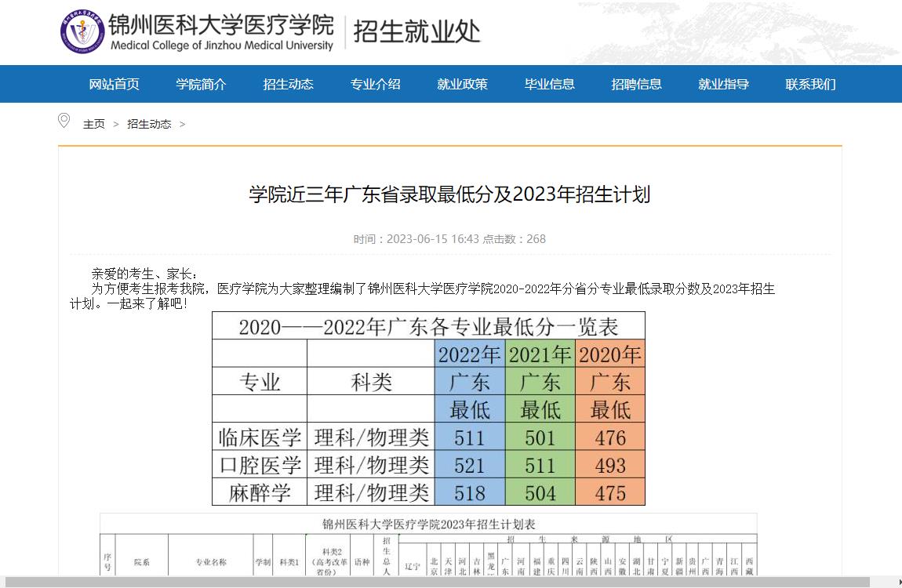902x588 pixels.
Task: Open 学院简介 navigation item
Action: (201, 84)
